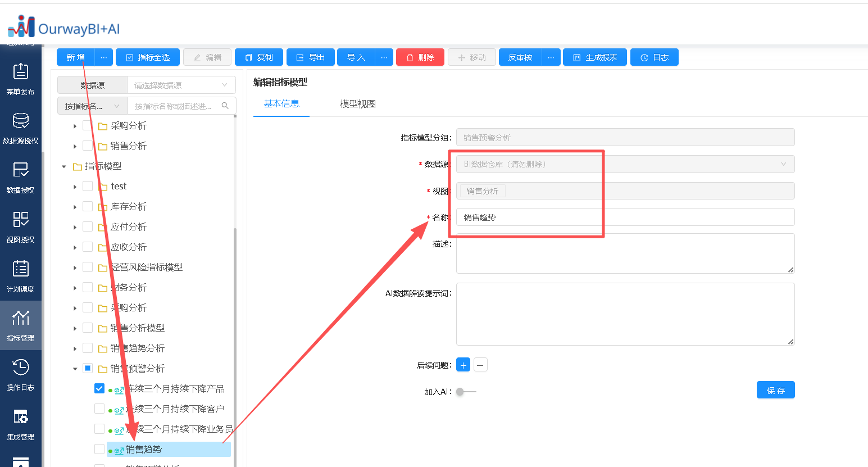The height and width of the screenshot is (467, 868).
Task: Click the indicator name search input
Action: tap(175, 106)
